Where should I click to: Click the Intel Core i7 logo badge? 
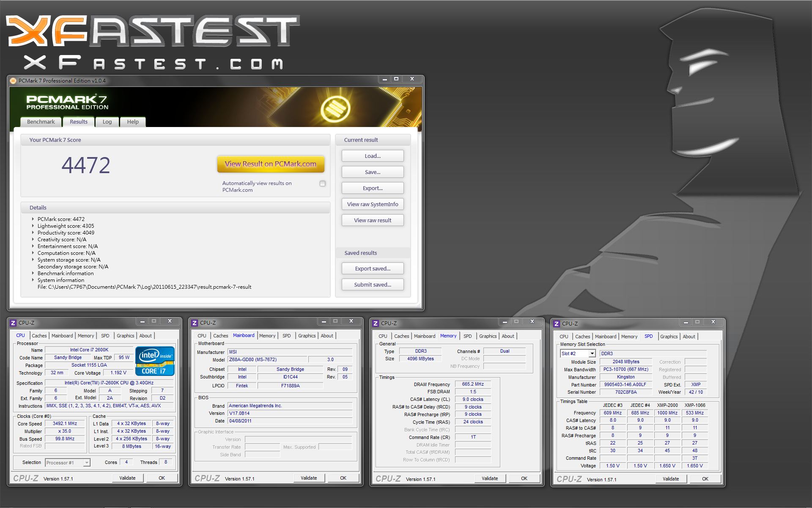[155, 361]
